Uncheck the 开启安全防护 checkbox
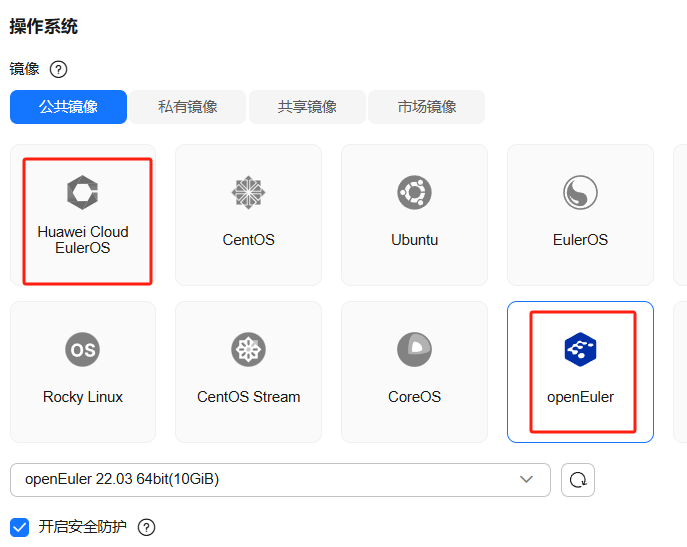Viewport: 687px width, 547px height. coord(19,527)
